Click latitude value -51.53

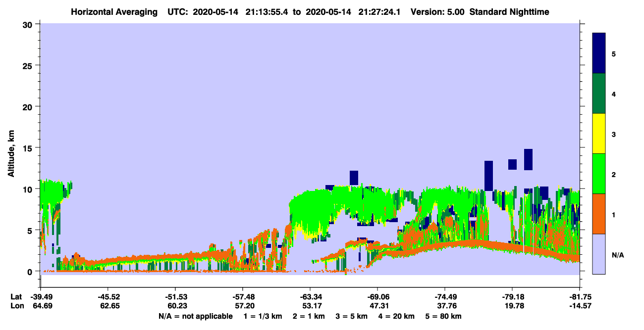(x=175, y=297)
